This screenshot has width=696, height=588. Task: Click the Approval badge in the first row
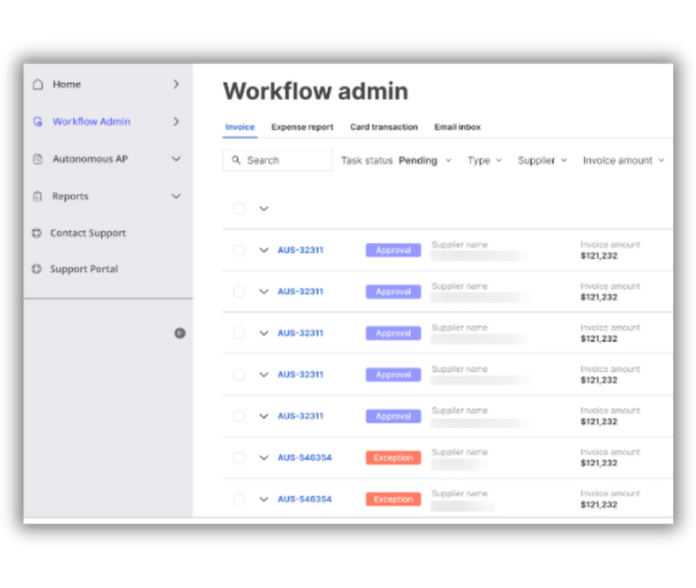[x=393, y=250]
